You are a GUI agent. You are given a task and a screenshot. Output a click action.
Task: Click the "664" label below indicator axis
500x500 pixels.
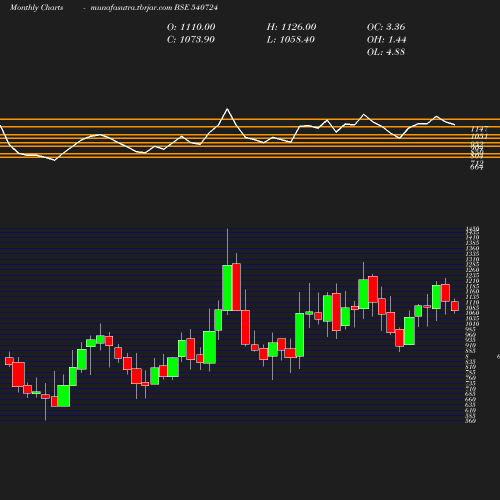coord(476,167)
